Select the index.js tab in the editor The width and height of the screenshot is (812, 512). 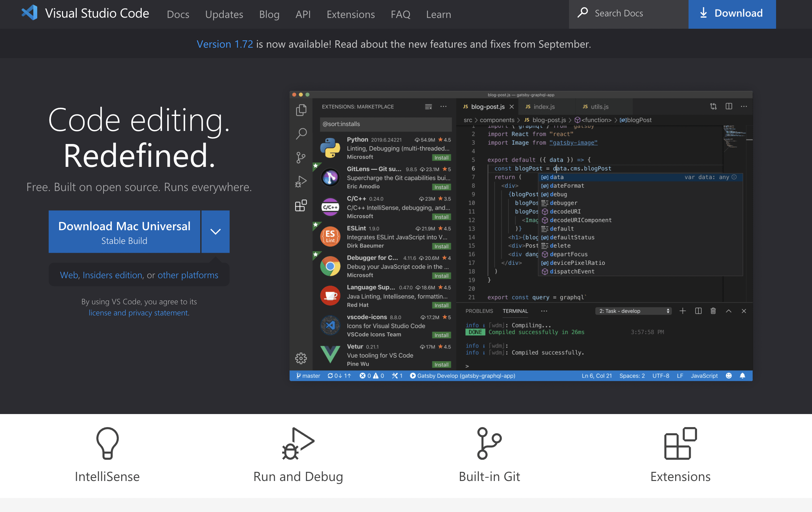(543, 106)
